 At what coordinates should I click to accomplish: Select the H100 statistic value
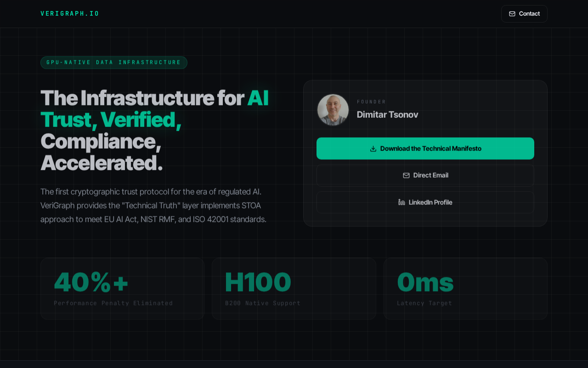258,282
